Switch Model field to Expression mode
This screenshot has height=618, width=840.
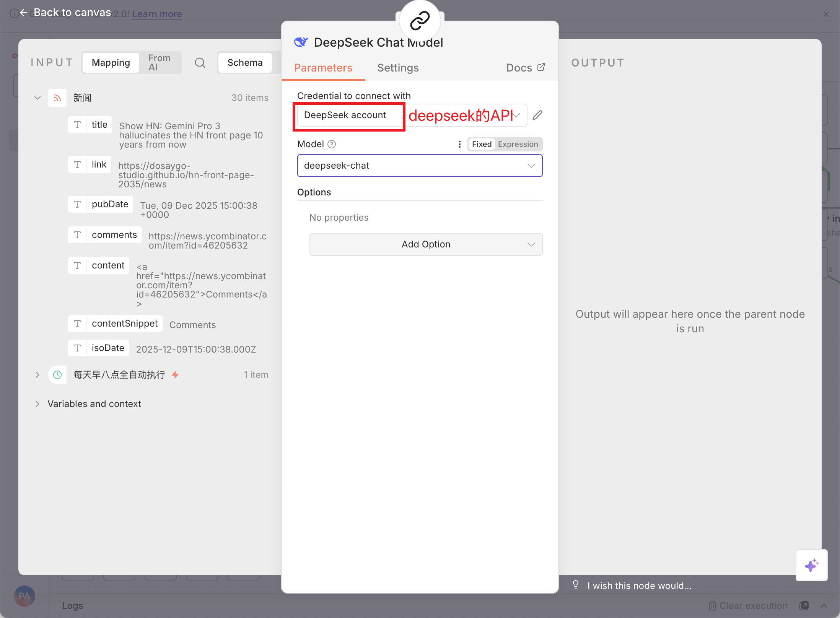[518, 144]
